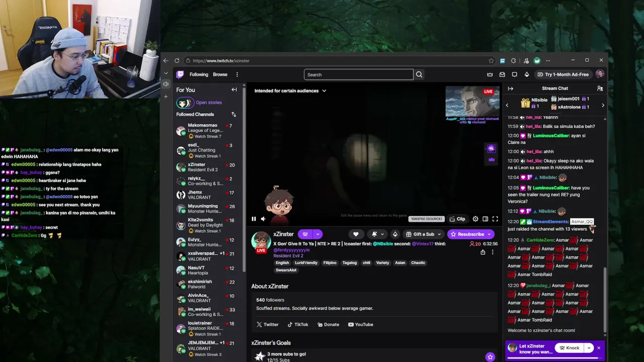
Task: Click the Resident Evil 2 game link
Action: (288, 256)
